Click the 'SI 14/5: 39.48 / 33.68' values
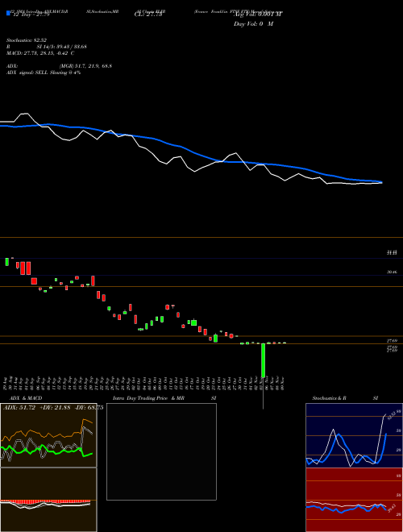The image size is (403, 532). (62, 47)
